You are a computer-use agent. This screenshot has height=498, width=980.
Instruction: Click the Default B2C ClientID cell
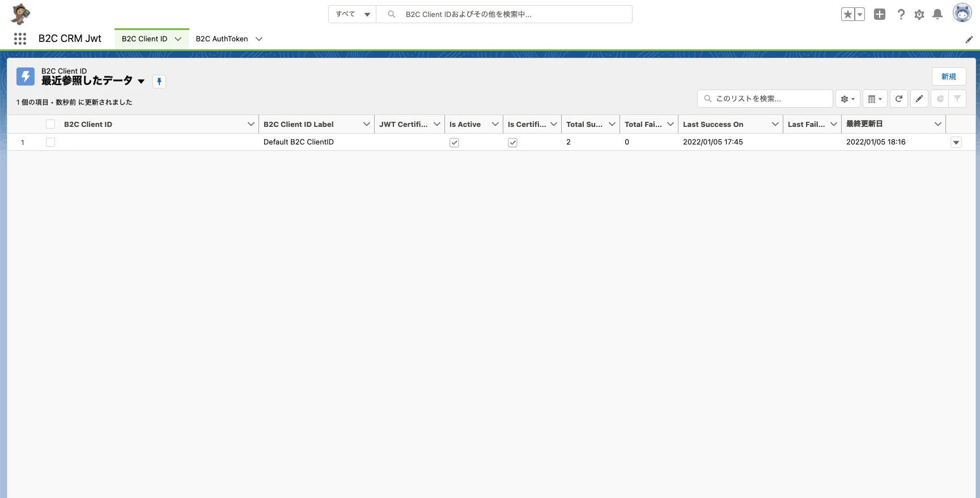[299, 142]
